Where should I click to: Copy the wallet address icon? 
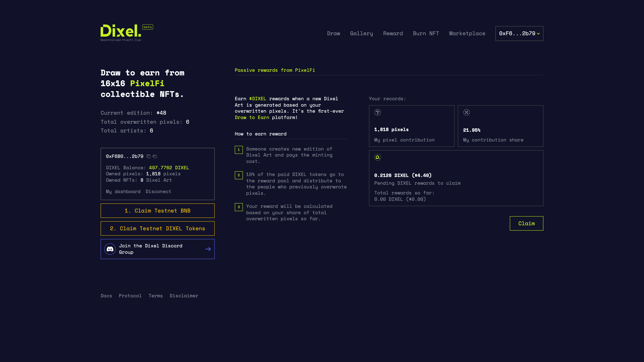pyautogui.click(x=148, y=156)
